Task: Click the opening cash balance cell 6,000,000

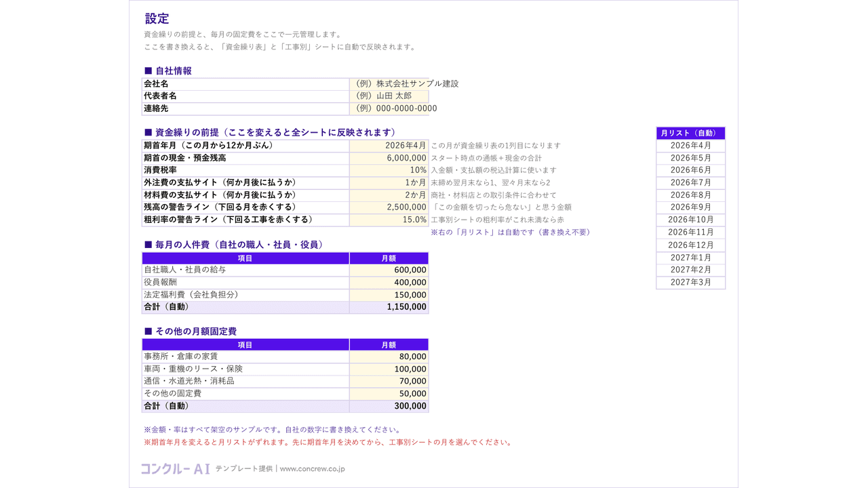Action: (389, 158)
